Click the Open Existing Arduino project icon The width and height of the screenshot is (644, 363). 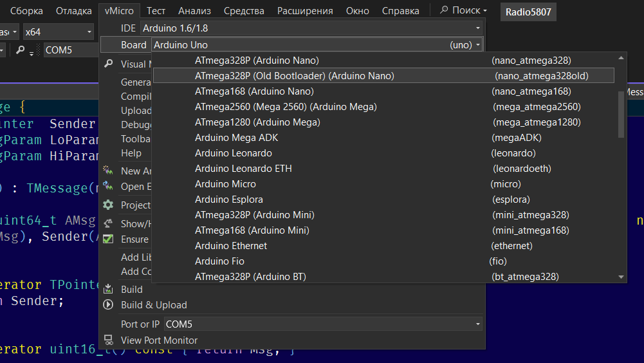pyautogui.click(x=108, y=186)
